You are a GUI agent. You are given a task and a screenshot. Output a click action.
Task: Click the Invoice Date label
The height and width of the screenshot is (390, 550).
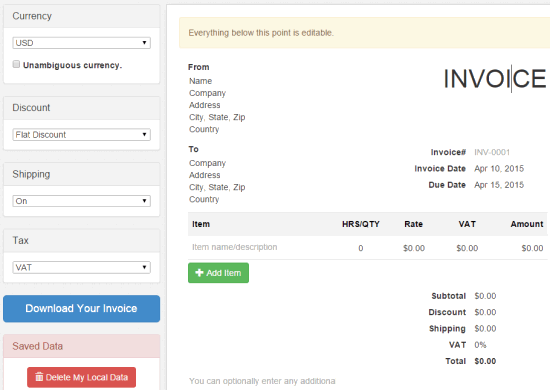440,169
